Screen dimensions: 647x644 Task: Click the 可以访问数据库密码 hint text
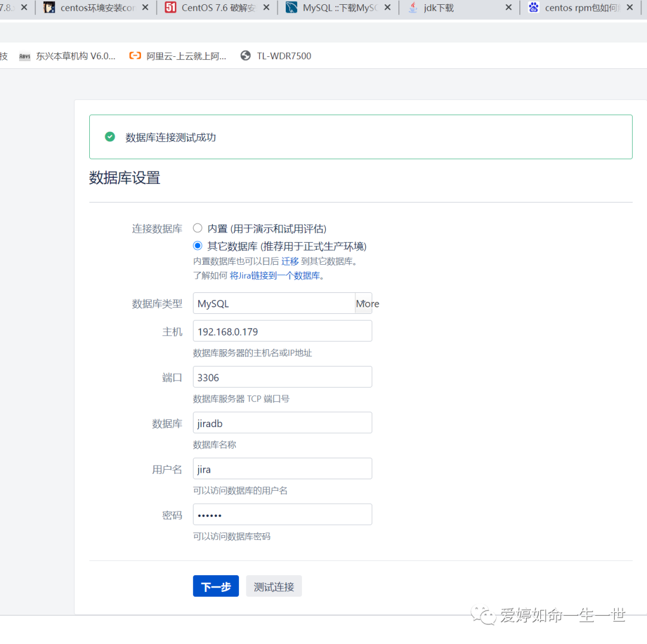(x=231, y=536)
